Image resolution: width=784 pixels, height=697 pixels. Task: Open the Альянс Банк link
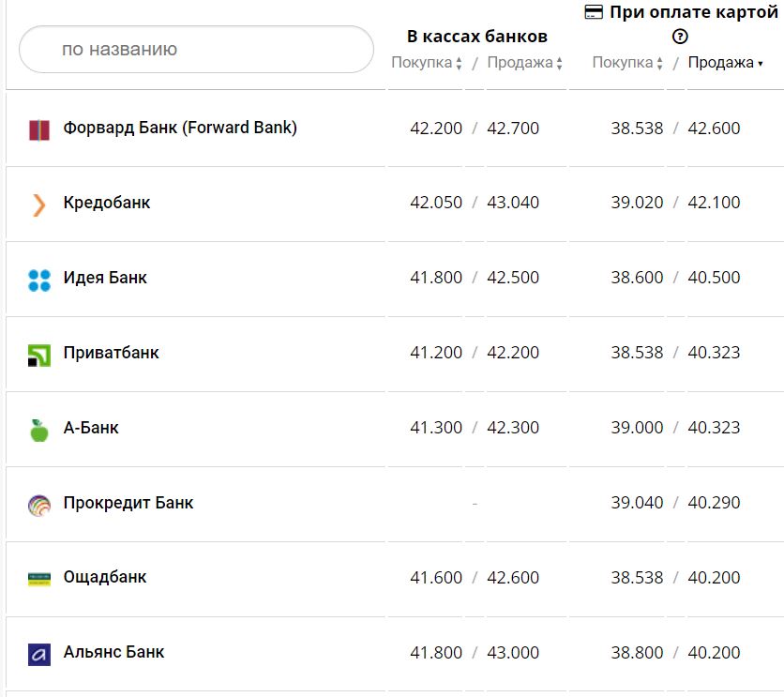point(114,652)
